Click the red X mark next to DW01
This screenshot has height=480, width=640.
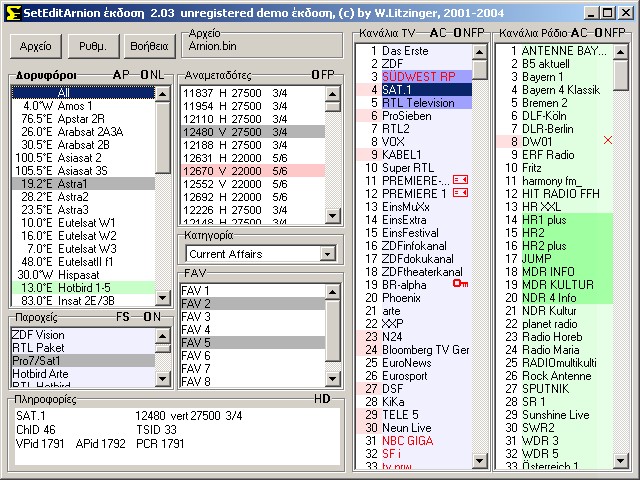pyautogui.click(x=608, y=141)
